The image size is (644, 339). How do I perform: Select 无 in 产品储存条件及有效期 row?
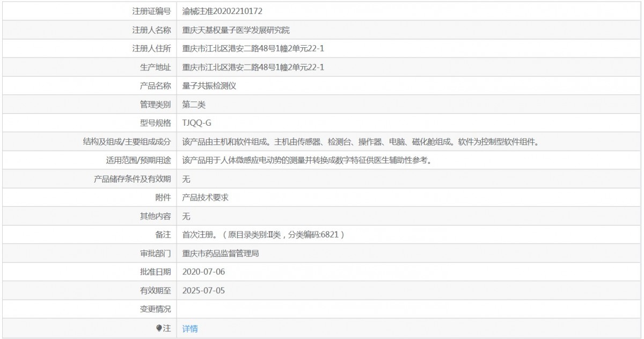click(186, 179)
